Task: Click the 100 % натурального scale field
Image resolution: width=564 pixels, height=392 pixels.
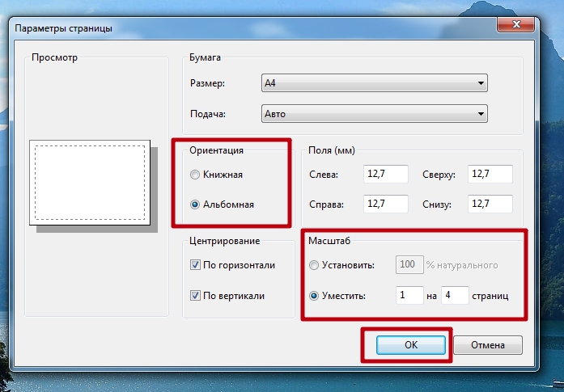Action: point(409,264)
